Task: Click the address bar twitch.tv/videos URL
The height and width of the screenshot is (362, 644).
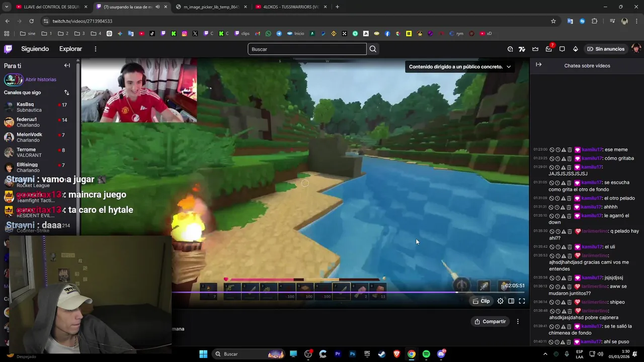Action: [x=83, y=21]
